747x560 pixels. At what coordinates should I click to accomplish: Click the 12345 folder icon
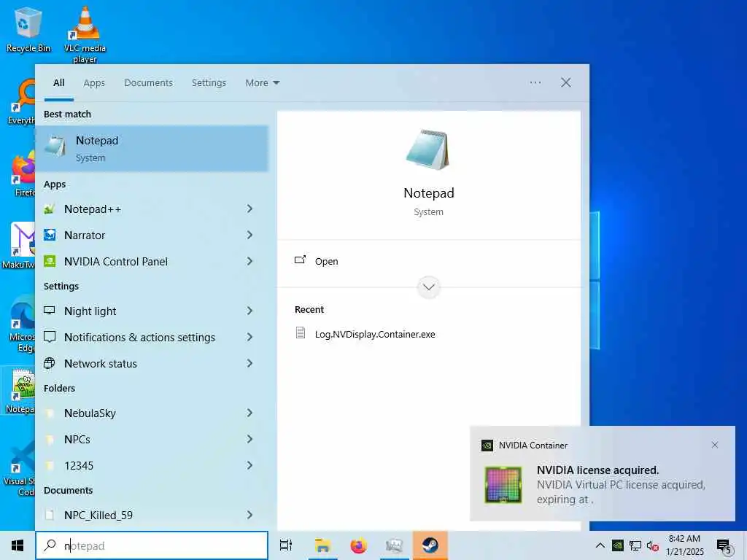pos(49,466)
